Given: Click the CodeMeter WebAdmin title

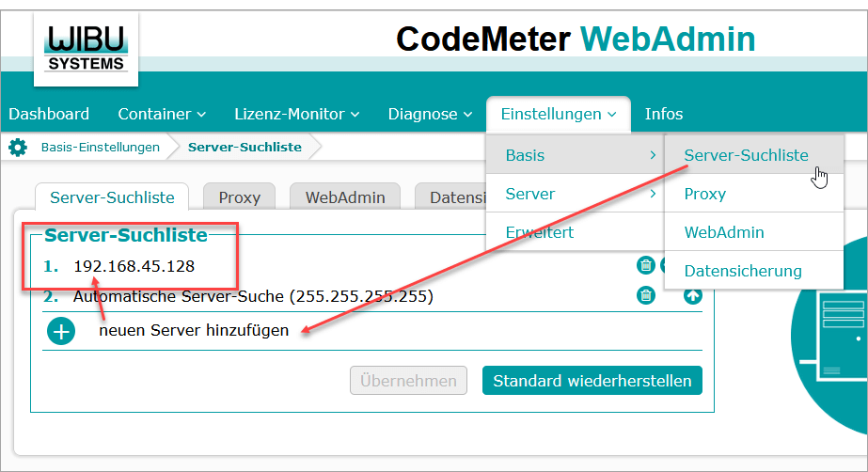Looking at the screenshot, I should [x=576, y=39].
